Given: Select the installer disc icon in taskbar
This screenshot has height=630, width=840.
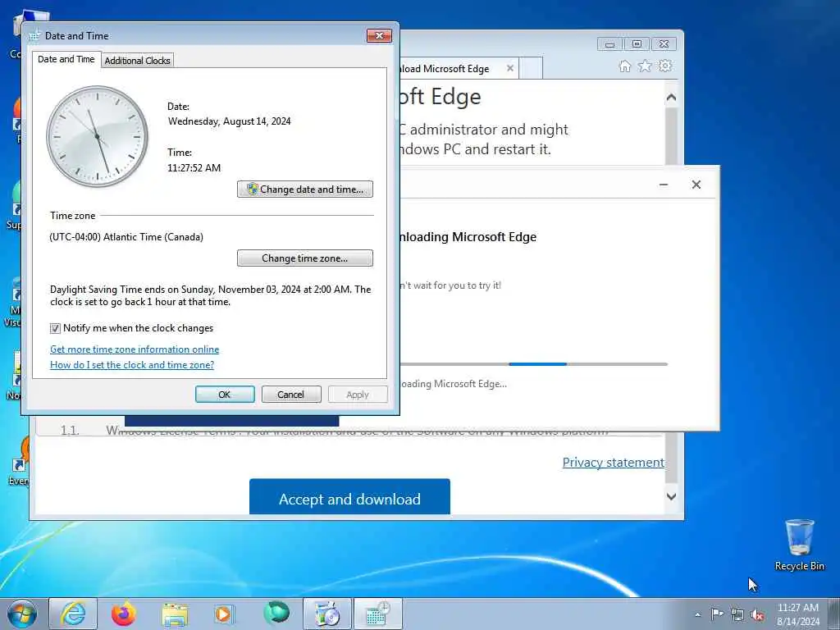Looking at the screenshot, I should pos(326,614).
